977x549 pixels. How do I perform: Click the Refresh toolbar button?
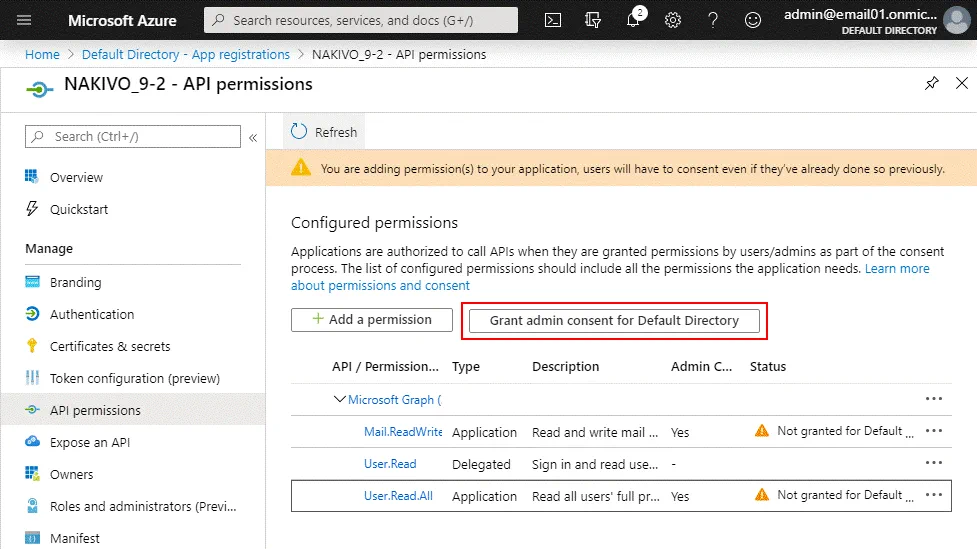click(x=324, y=132)
